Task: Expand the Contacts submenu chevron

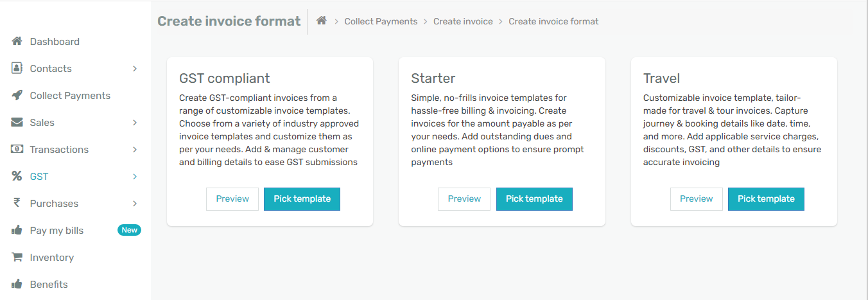Action: (x=135, y=69)
